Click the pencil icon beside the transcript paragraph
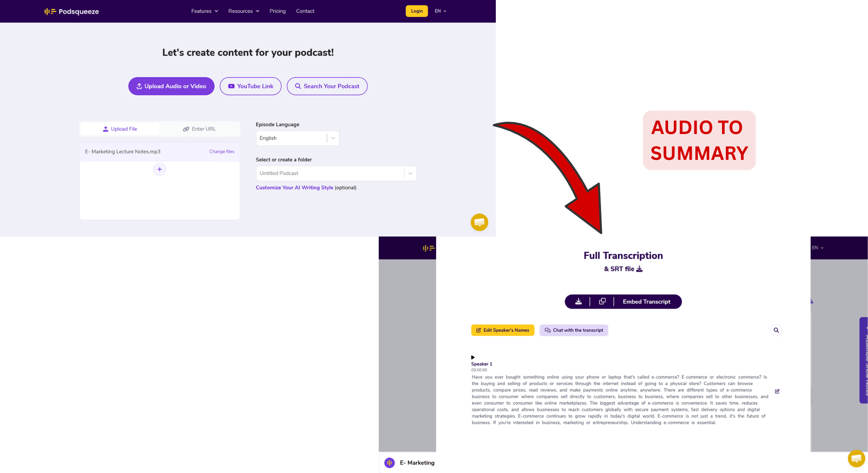The image size is (868, 473). pyautogui.click(x=777, y=391)
